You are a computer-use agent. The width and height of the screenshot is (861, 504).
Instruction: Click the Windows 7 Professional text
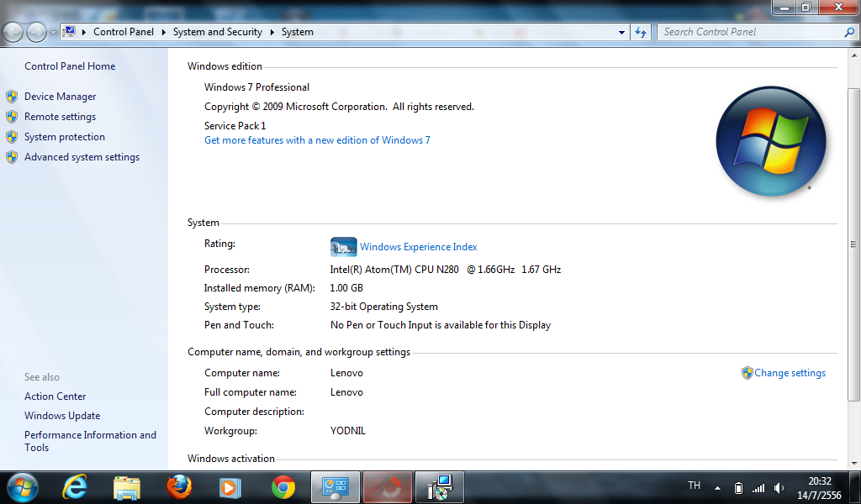point(256,87)
